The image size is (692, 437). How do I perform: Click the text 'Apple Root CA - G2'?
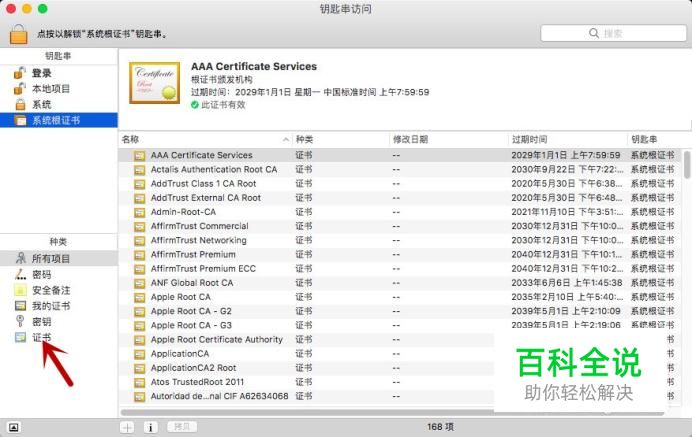coord(191,311)
